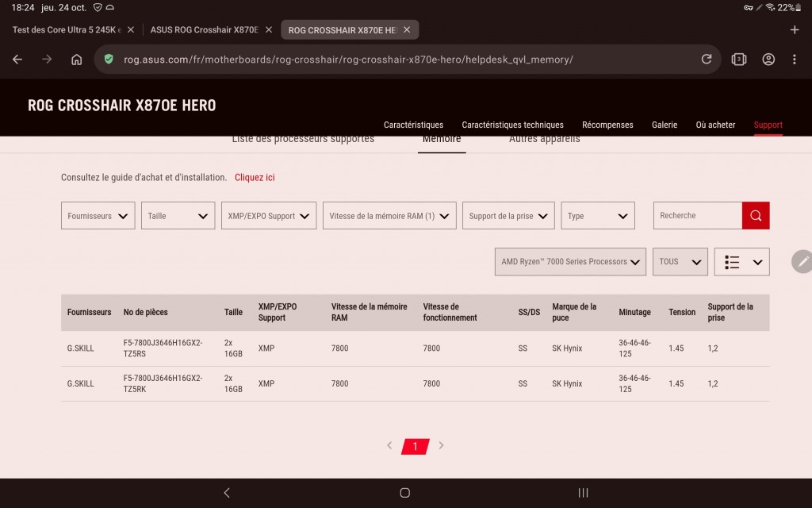Click the red search magnifier button

(756, 215)
